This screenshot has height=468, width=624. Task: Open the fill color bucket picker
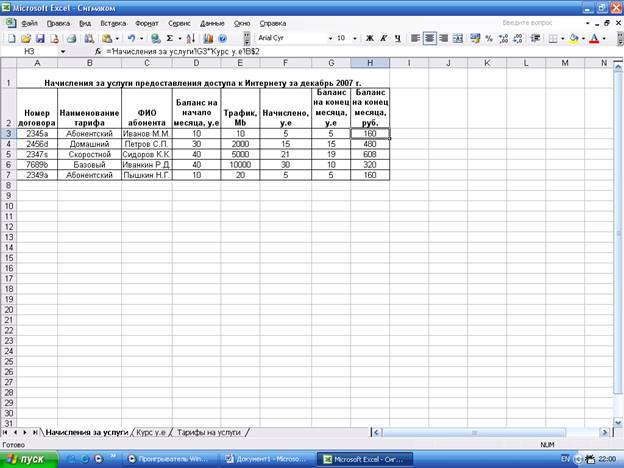tap(582, 38)
